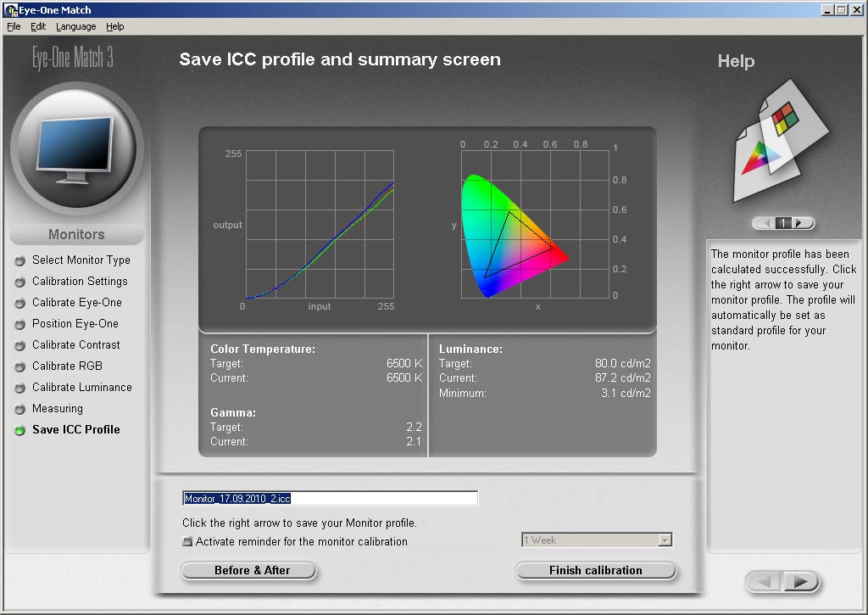The height and width of the screenshot is (615, 868).
Task: Click the bullet beside Position Eye-One
Action: click(x=20, y=325)
